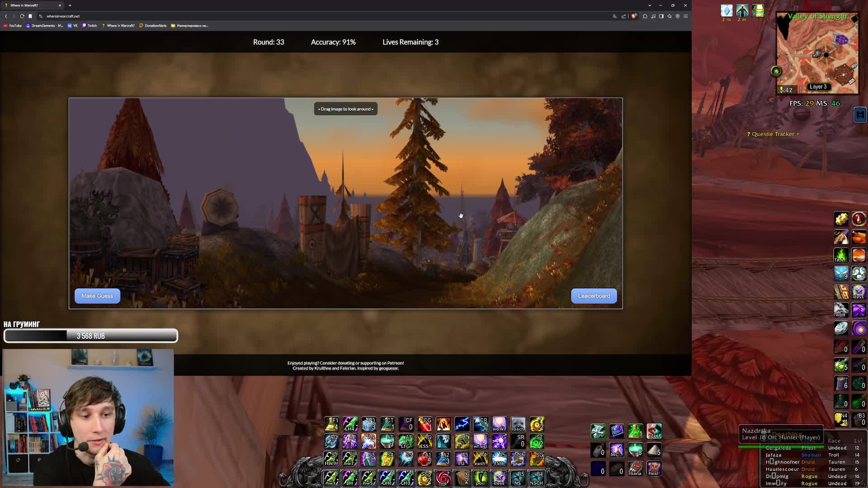
Task: Open the YouTube bookmark
Action: click(x=13, y=26)
